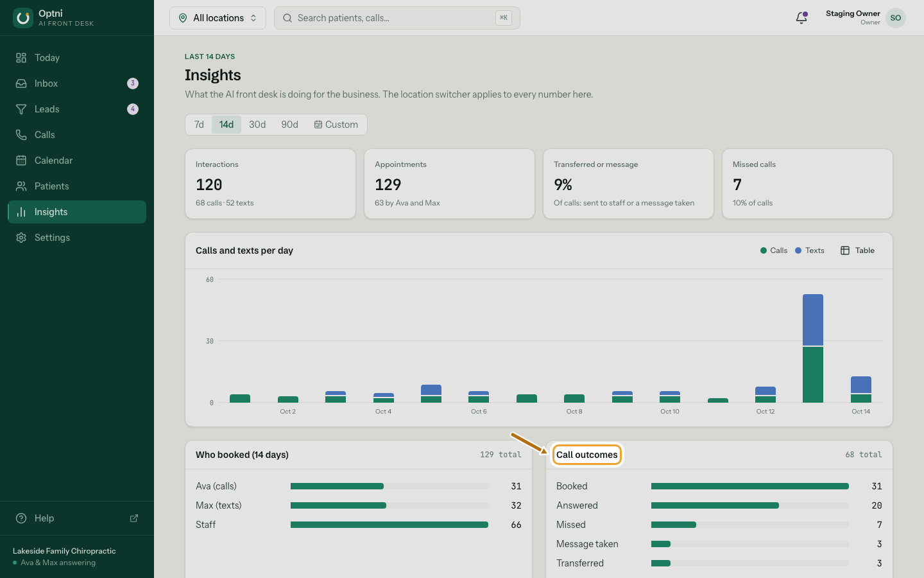Click the Ava (calls) progress bar
This screenshot has width=924, height=578.
pos(389,486)
